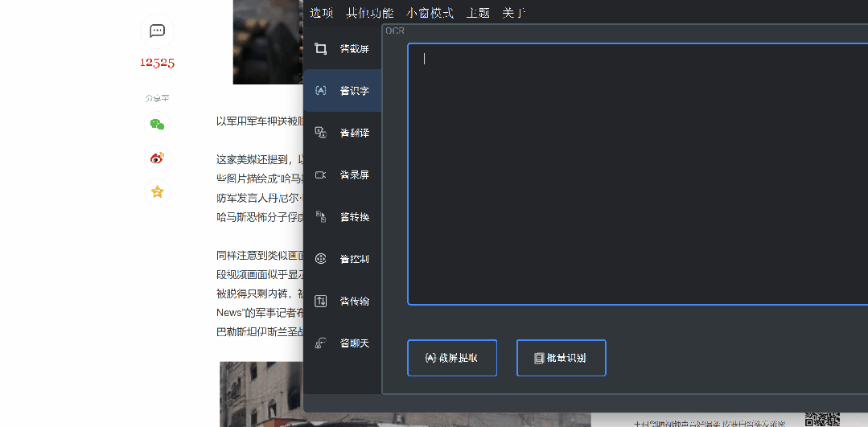
Task: Share article via WeChat icon on webpage
Action: tap(157, 125)
